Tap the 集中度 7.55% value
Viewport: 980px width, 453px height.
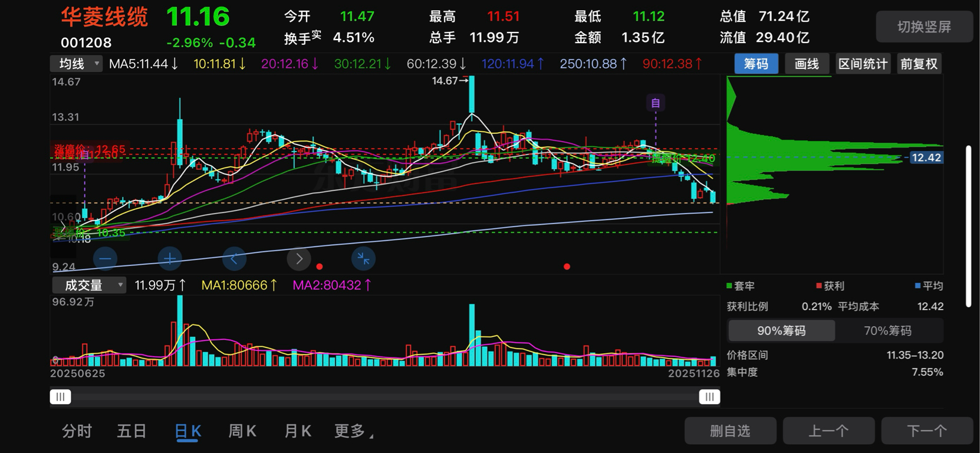coord(928,372)
